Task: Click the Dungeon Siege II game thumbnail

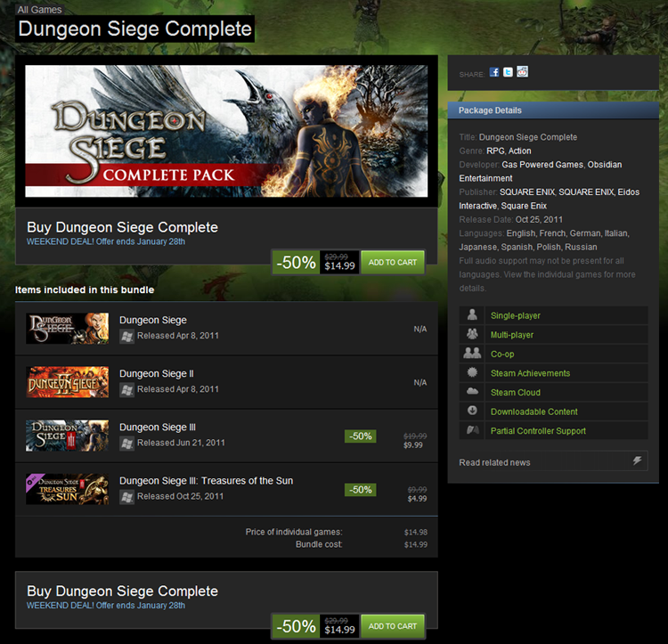Action: (x=67, y=382)
